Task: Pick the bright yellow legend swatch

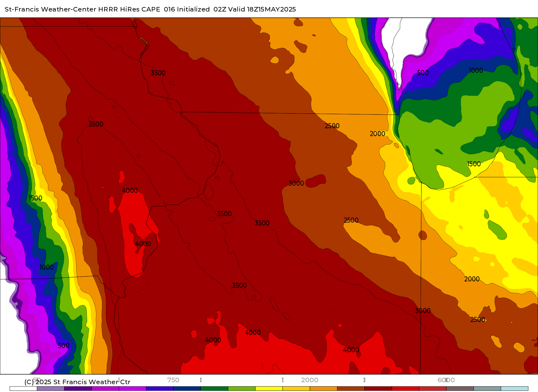Action: tap(269, 389)
